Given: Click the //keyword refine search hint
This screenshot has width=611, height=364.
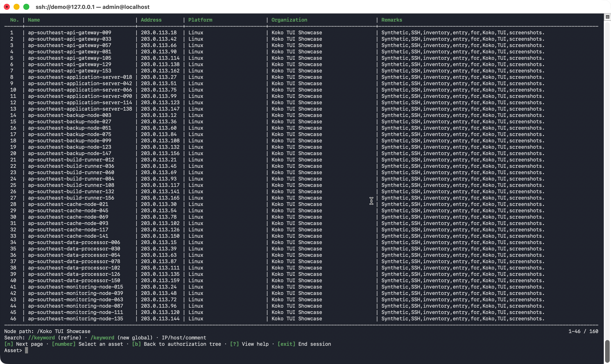Looking at the screenshot, I should pyautogui.click(x=55, y=338).
